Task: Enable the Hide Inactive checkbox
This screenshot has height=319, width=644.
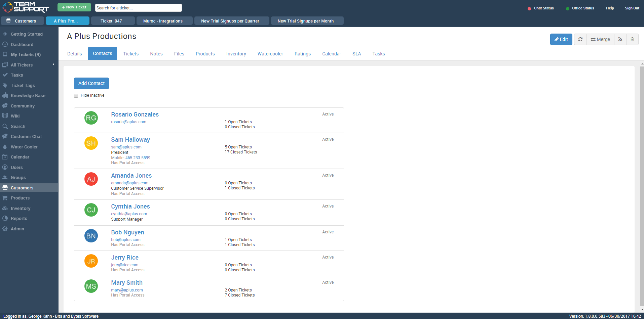Action: point(76,96)
